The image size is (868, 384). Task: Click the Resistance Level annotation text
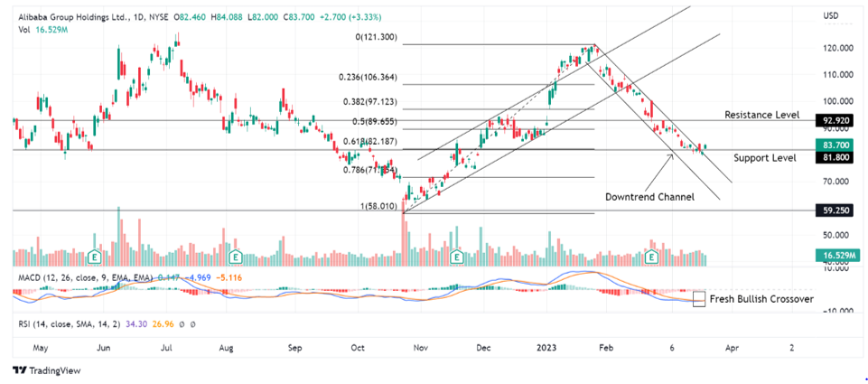[x=761, y=115]
